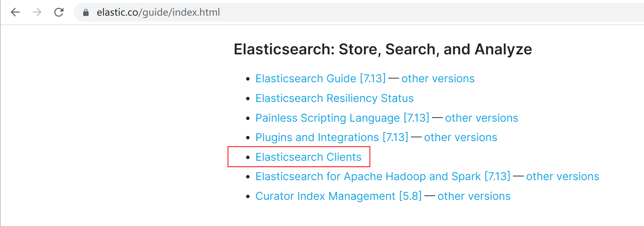Open Elasticsearch for Apache Hadoop and Spark

point(368,176)
